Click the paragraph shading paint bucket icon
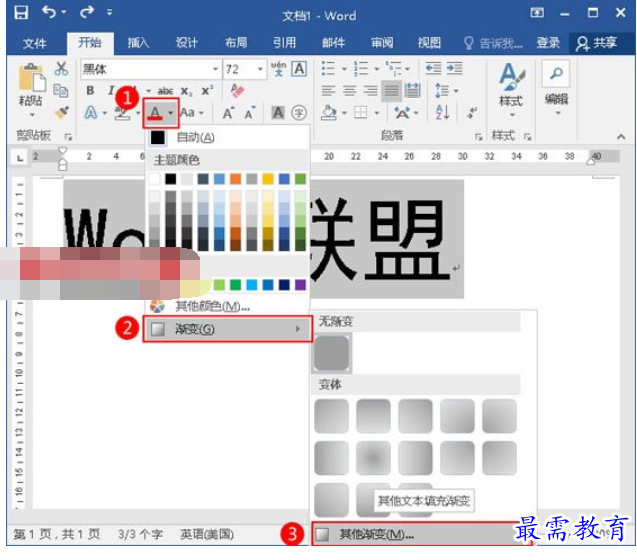637x560 pixels. pyautogui.click(x=329, y=113)
